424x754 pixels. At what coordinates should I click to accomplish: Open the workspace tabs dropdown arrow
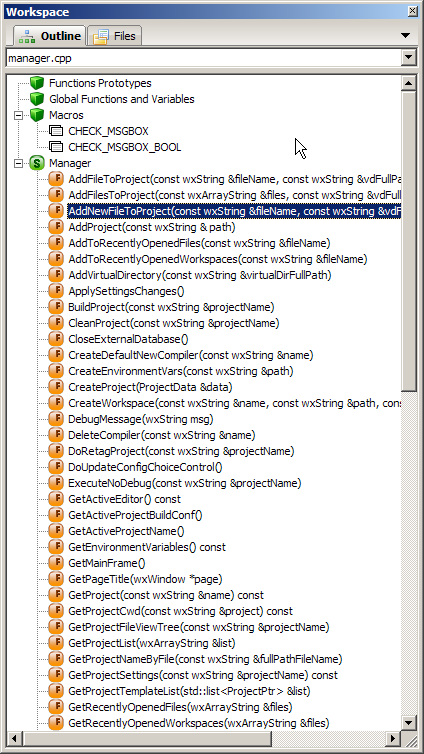pos(405,36)
